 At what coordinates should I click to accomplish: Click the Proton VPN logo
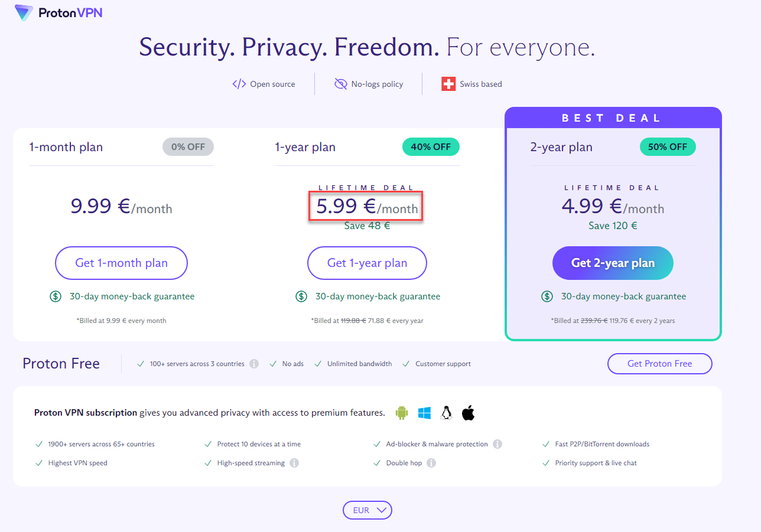pyautogui.click(x=58, y=12)
